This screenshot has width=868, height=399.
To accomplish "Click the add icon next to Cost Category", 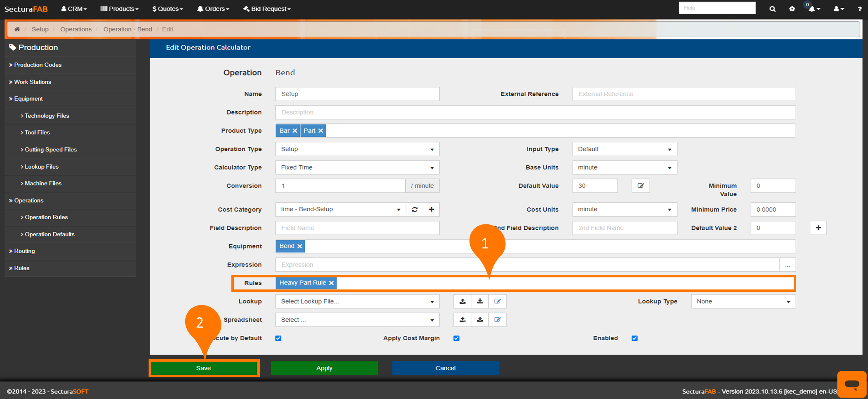I will pyautogui.click(x=432, y=209).
